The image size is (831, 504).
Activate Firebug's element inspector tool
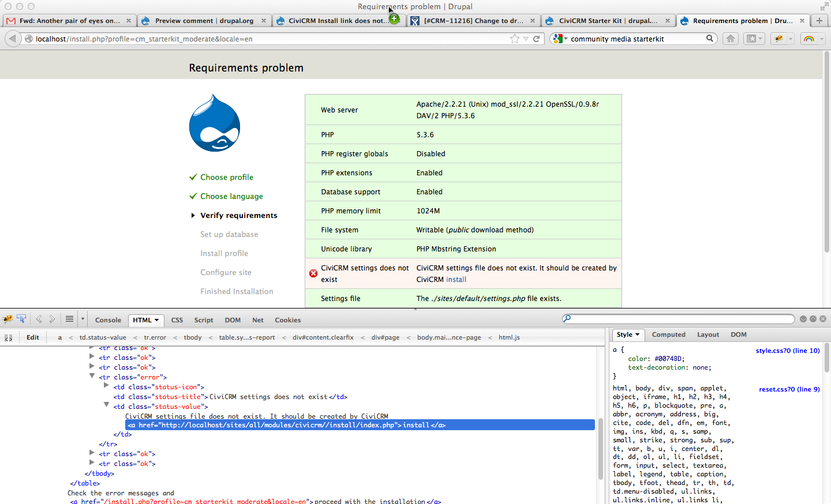[x=22, y=318]
